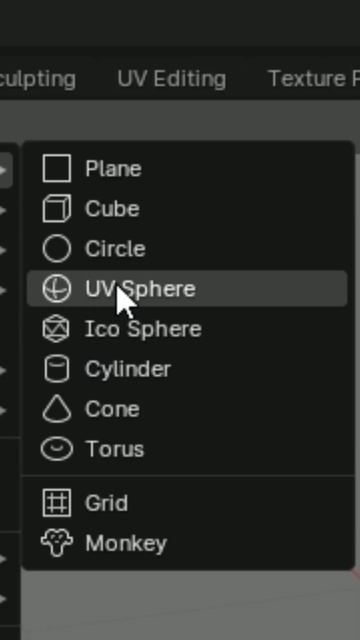Expand the submenu arrow beside the Cube row

point(3,210)
